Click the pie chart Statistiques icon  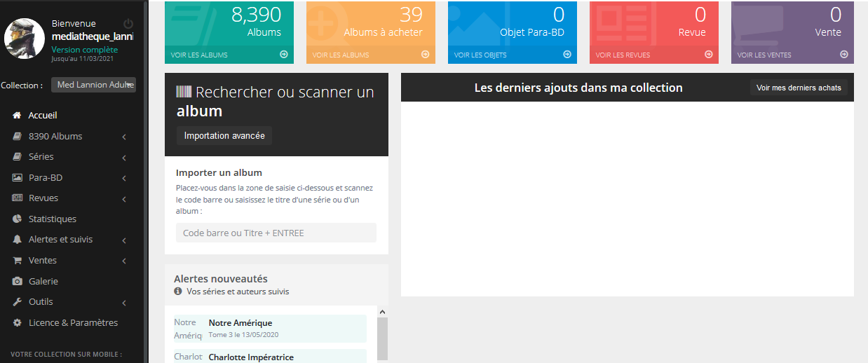(17, 219)
